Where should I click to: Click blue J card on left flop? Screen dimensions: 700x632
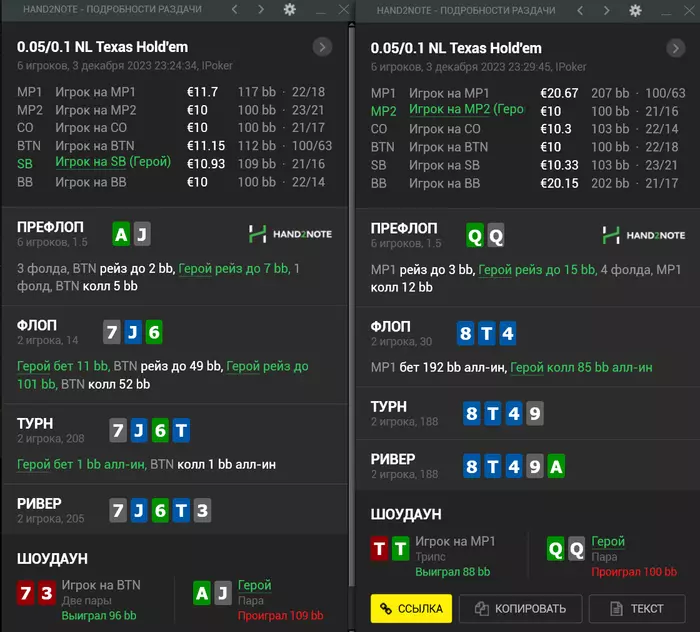133,332
